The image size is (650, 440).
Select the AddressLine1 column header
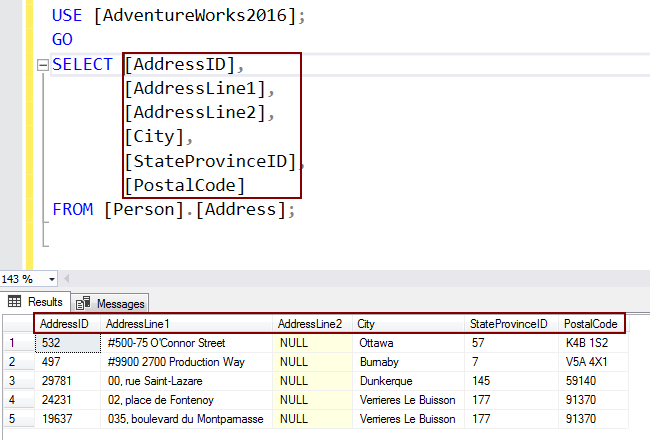(x=137, y=324)
